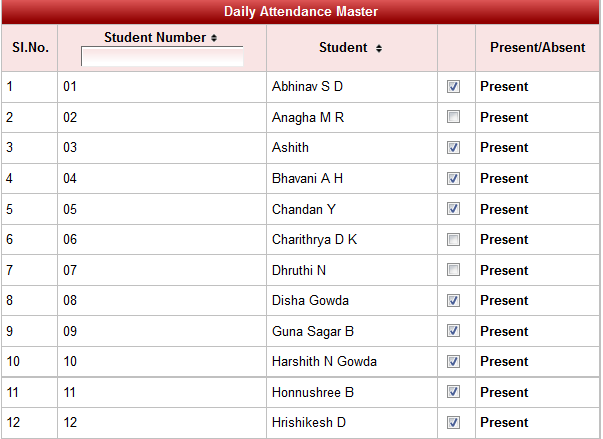Mark Charithrya D K as present
This screenshot has width=603, height=439.
click(x=454, y=240)
